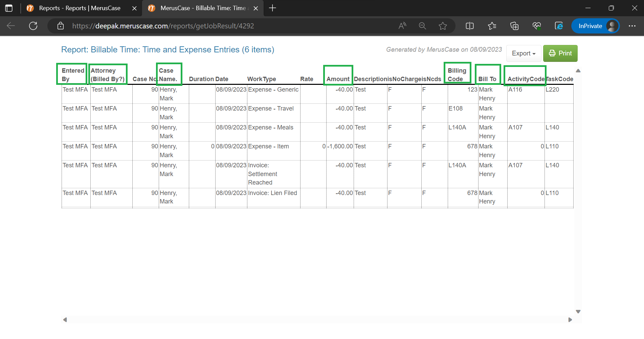Close the Billable Time tab
644x339 pixels.
256,8
